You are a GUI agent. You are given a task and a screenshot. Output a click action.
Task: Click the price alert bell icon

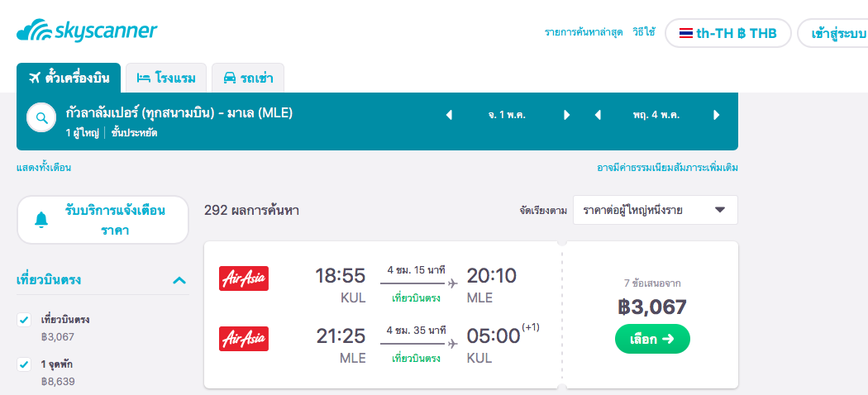tap(41, 220)
